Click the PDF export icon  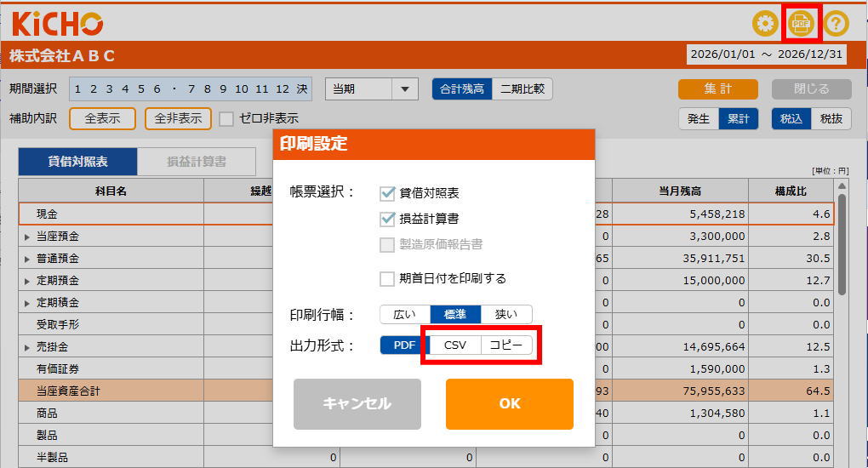point(801,23)
